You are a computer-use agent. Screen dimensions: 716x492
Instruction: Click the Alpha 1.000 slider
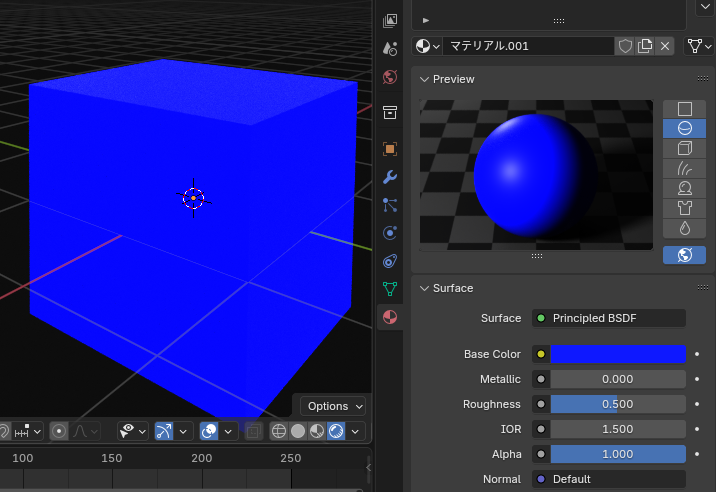(x=618, y=455)
